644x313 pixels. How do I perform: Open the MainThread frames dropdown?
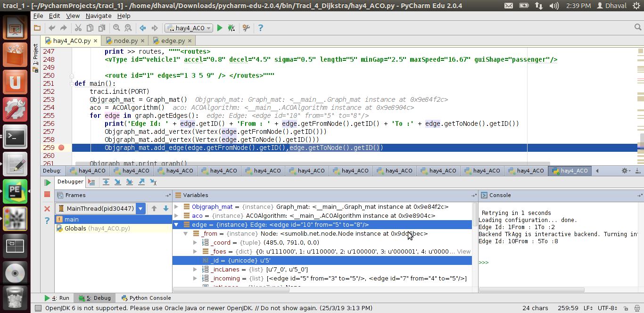(140, 208)
